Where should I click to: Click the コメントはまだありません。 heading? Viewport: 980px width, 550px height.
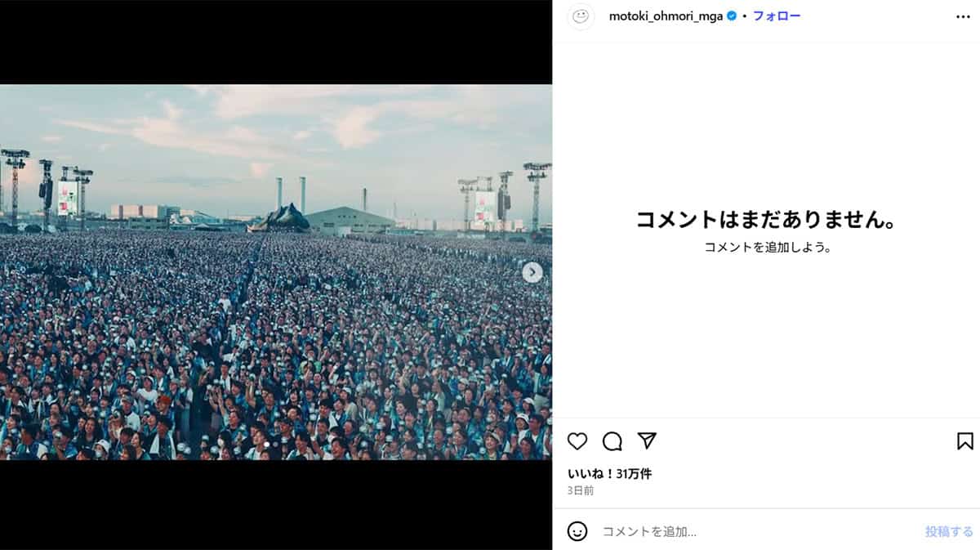[766, 220]
